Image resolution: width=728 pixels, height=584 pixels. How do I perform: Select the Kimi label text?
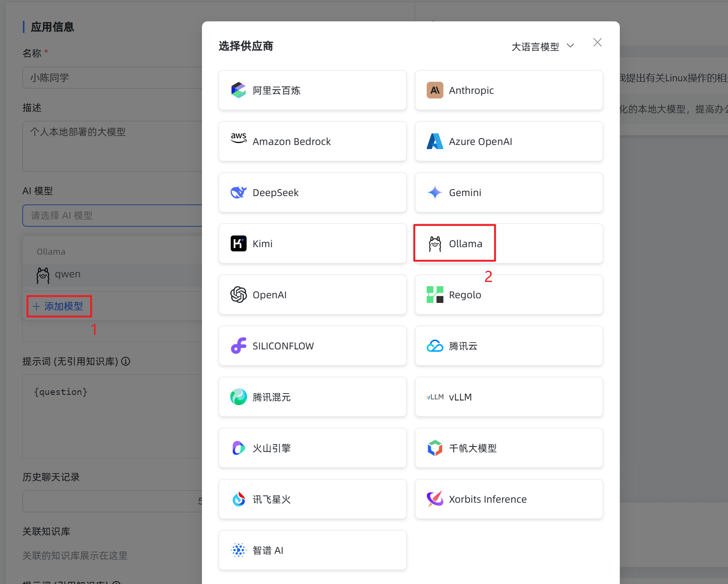262,243
